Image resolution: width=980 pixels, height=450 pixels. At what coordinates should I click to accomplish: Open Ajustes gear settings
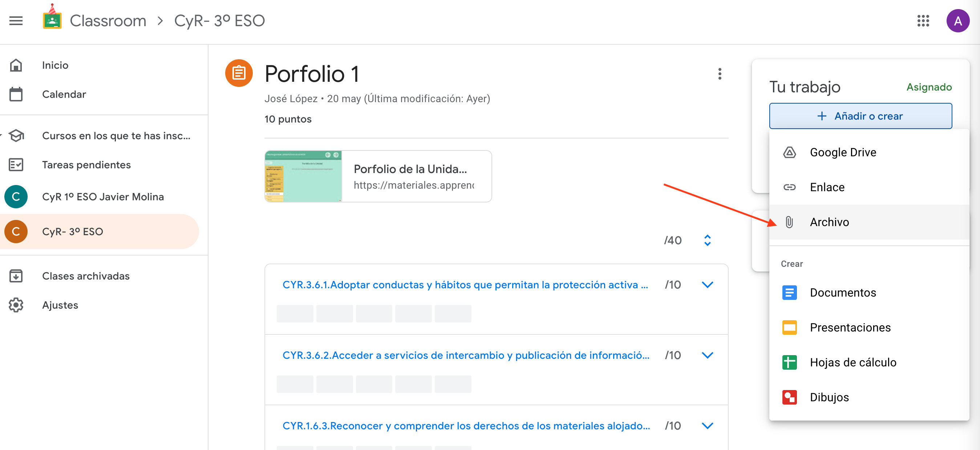[16, 305]
